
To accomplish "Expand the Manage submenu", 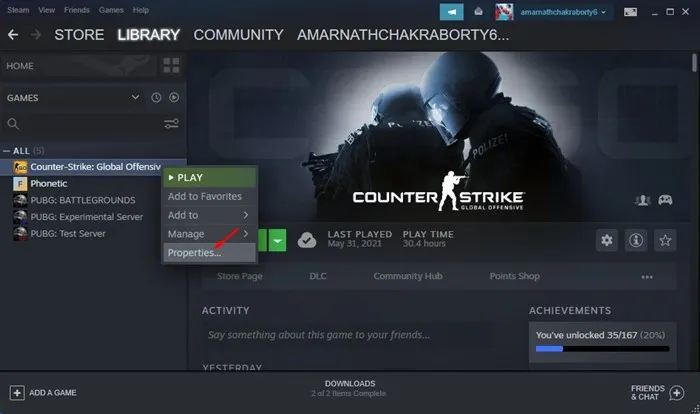I will (209, 234).
